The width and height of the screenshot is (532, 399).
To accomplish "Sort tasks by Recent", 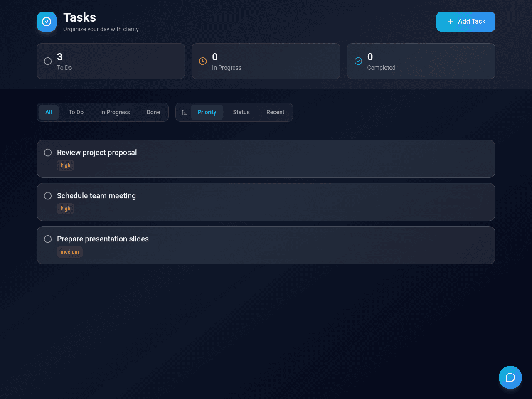I will pos(276,112).
